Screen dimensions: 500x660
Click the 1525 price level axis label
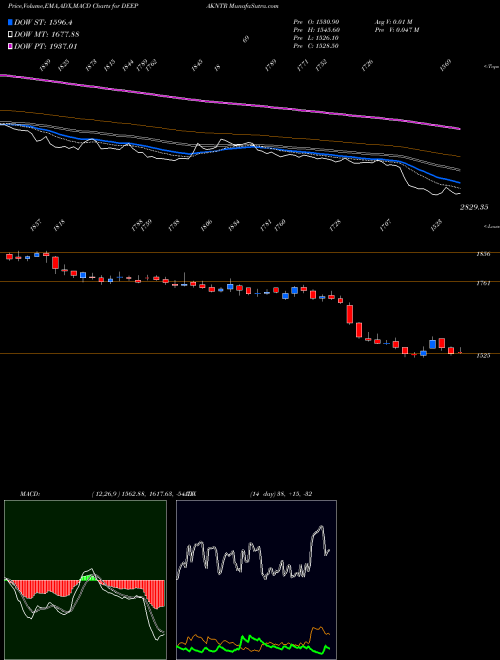coord(483,356)
